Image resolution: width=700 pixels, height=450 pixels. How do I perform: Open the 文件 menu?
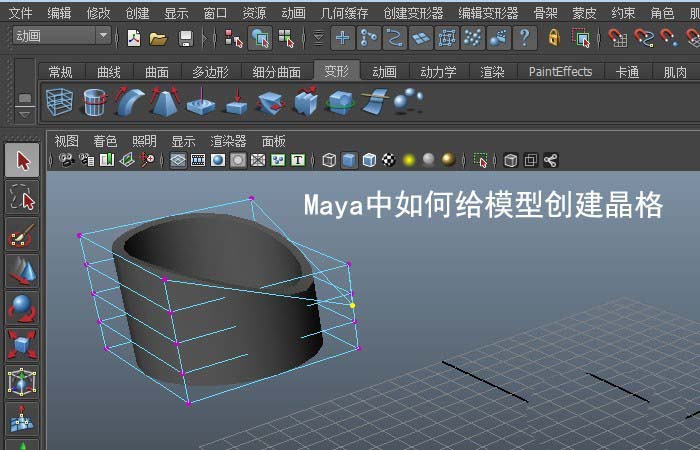pyautogui.click(x=20, y=13)
